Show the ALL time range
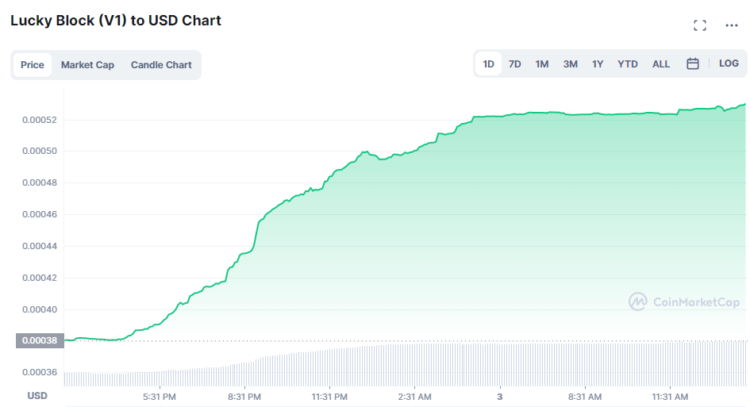The height and width of the screenshot is (407, 750). click(x=661, y=64)
